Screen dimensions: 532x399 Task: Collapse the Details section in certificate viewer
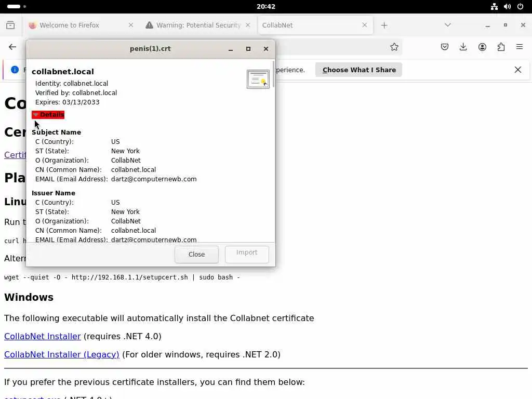[48, 115]
